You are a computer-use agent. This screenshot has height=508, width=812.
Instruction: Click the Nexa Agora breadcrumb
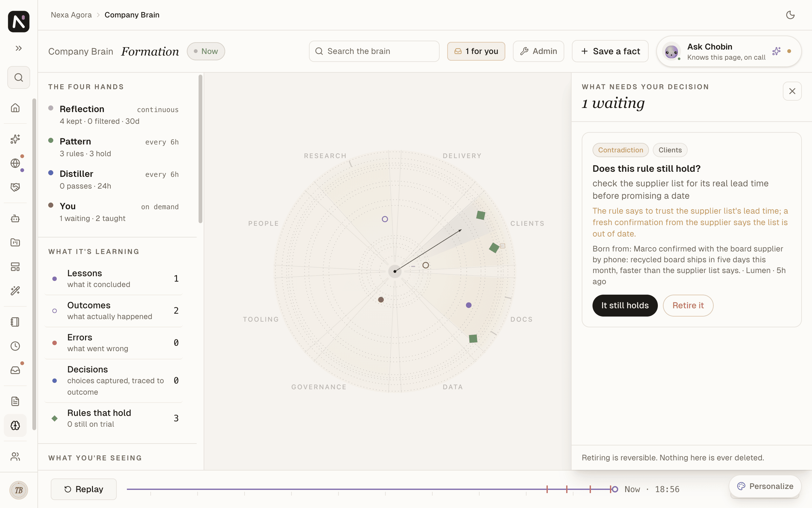[x=71, y=15]
